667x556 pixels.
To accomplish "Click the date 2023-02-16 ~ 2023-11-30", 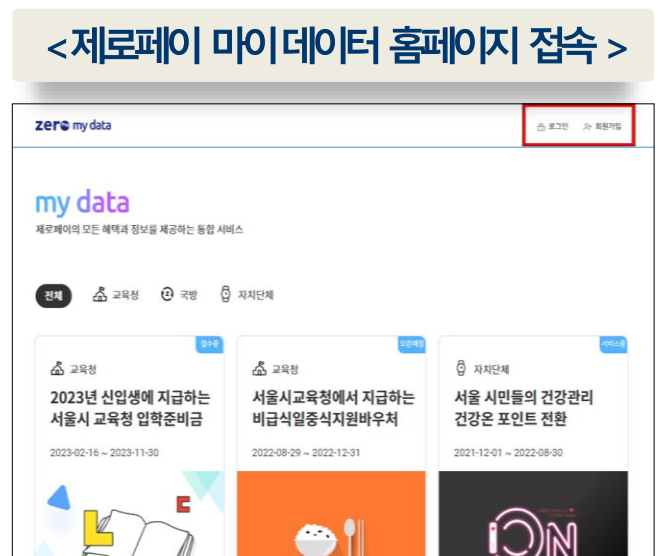I will pyautogui.click(x=104, y=453).
